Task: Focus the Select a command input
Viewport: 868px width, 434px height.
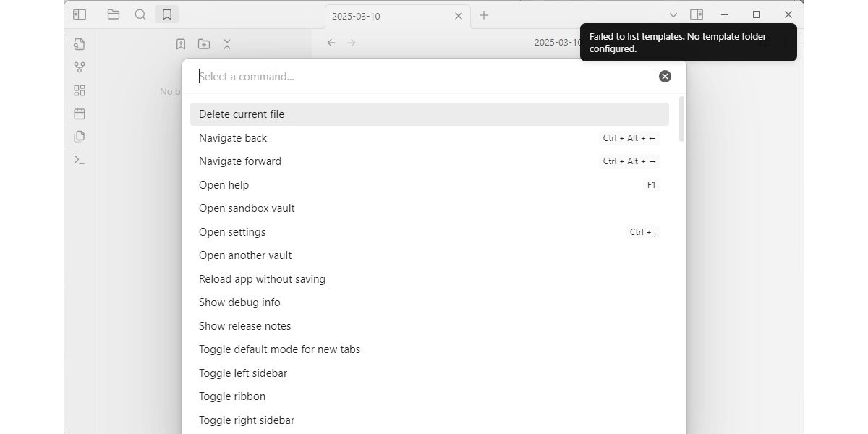Action: tap(420, 77)
